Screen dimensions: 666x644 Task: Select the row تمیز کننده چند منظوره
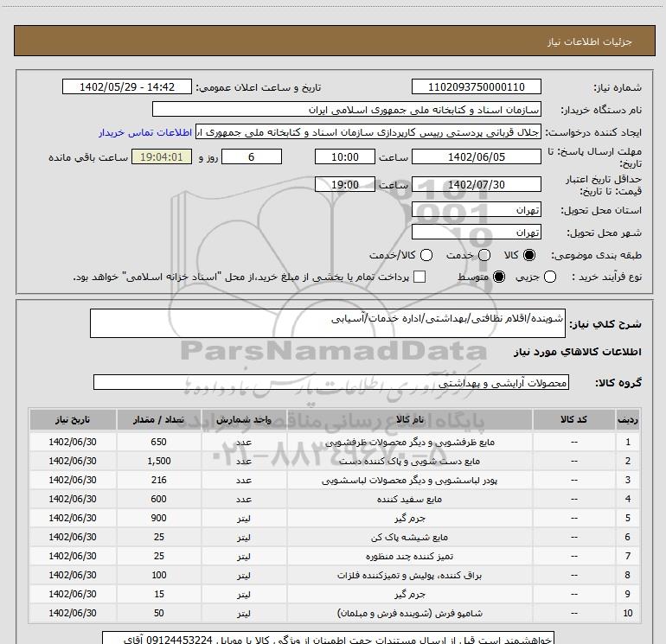[335, 556]
